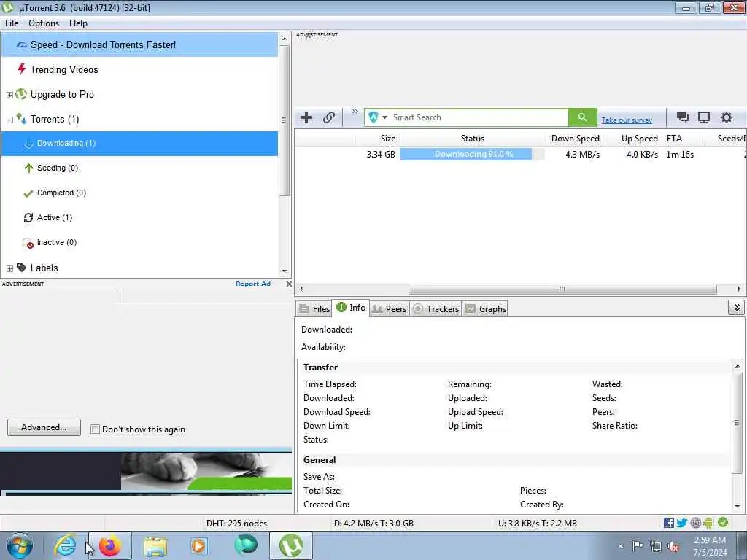Select the Completed (0) filter
Image resolution: width=747 pixels, height=560 pixels.
point(61,192)
